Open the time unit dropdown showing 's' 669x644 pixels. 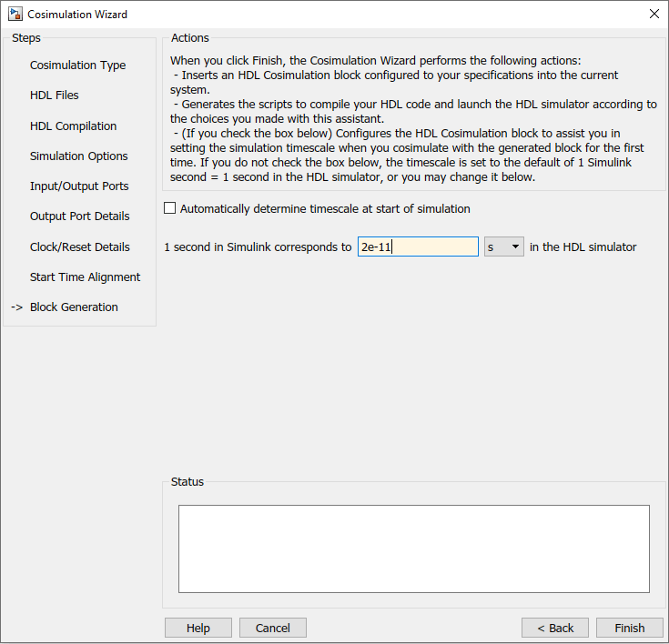tap(503, 247)
